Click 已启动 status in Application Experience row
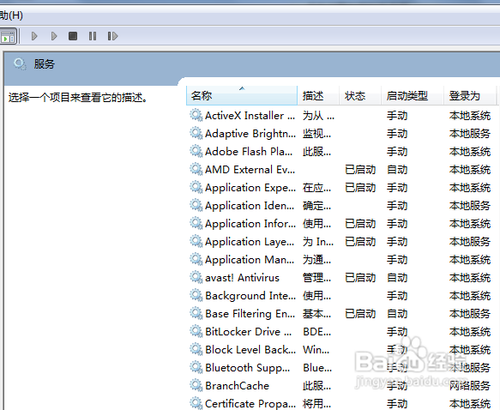 (360, 188)
